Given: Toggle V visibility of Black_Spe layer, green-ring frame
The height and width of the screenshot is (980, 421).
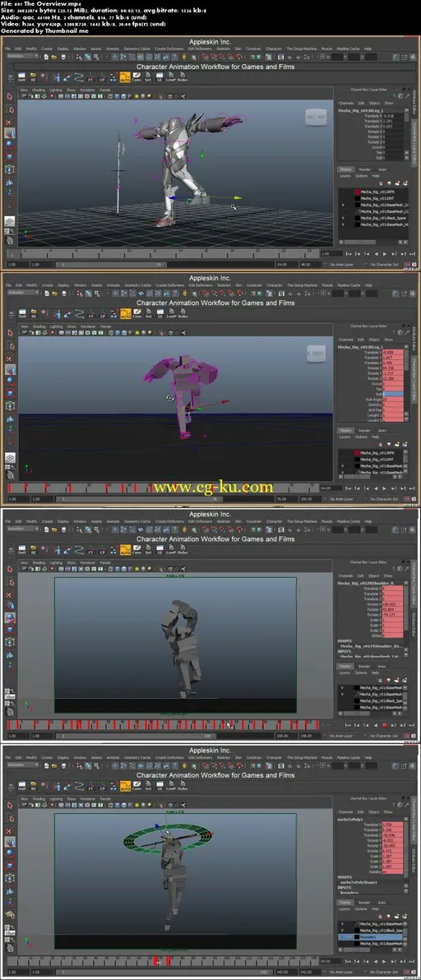Looking at the screenshot, I should click(x=342, y=931).
